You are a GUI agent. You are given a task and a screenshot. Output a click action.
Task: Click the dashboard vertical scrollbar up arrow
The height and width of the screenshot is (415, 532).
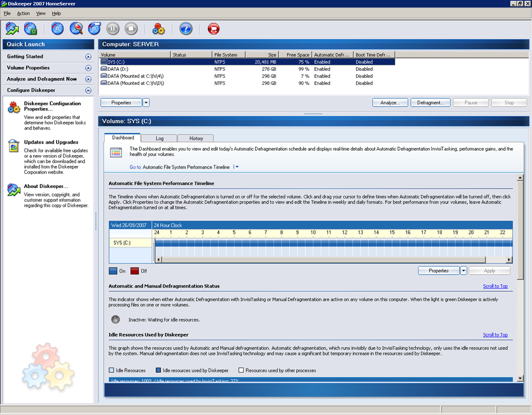pos(520,177)
